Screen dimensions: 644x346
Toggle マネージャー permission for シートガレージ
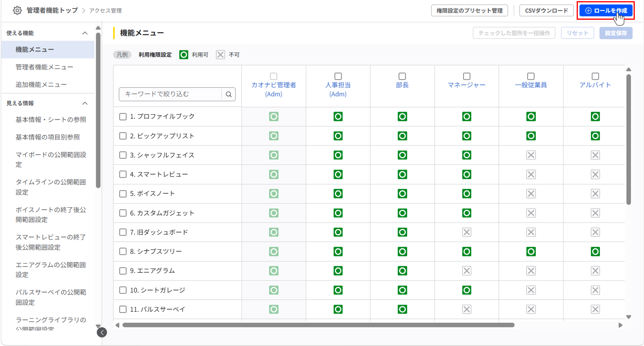pyautogui.click(x=466, y=290)
